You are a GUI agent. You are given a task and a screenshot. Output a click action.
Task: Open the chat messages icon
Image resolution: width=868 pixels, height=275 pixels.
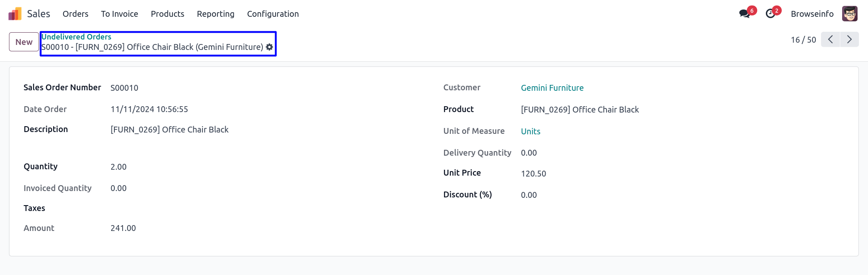[745, 14]
